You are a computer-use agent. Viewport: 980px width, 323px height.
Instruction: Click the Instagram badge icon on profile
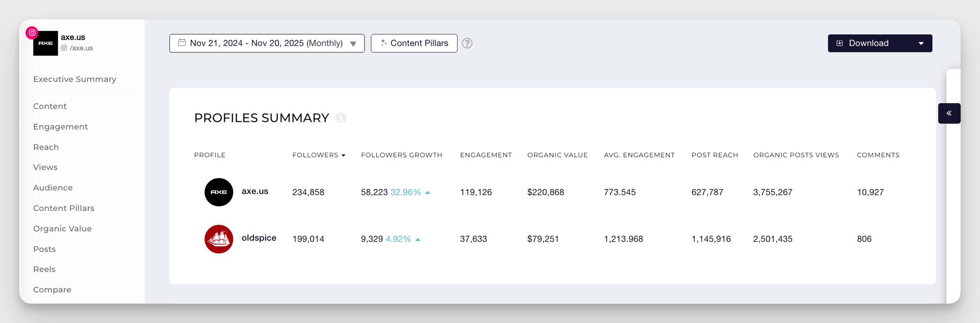pyautogui.click(x=32, y=33)
